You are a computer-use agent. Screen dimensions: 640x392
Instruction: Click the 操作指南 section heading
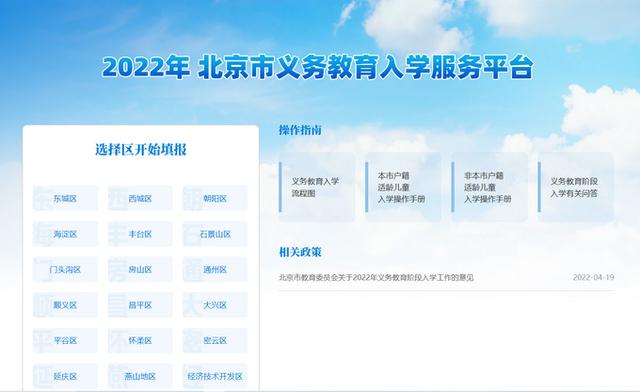(x=300, y=130)
